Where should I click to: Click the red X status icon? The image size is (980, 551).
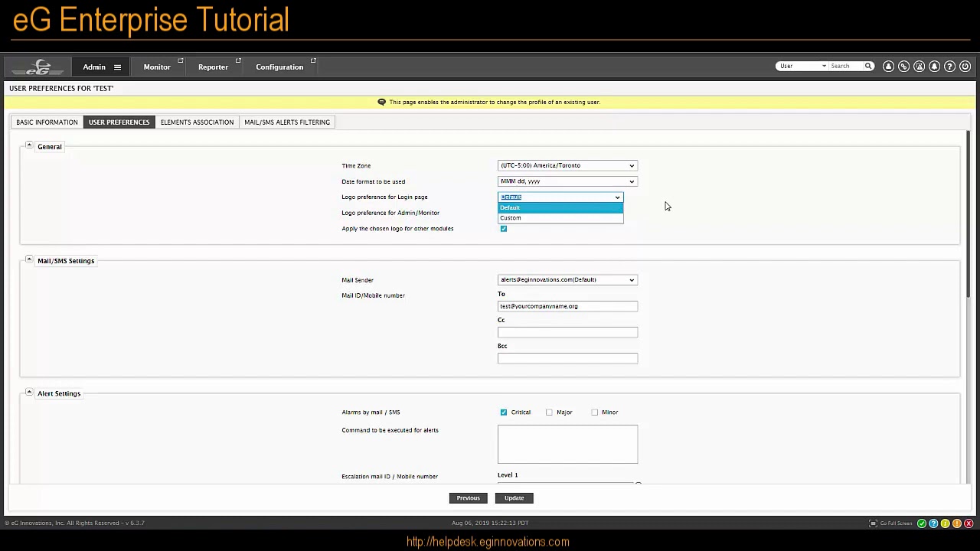point(969,523)
